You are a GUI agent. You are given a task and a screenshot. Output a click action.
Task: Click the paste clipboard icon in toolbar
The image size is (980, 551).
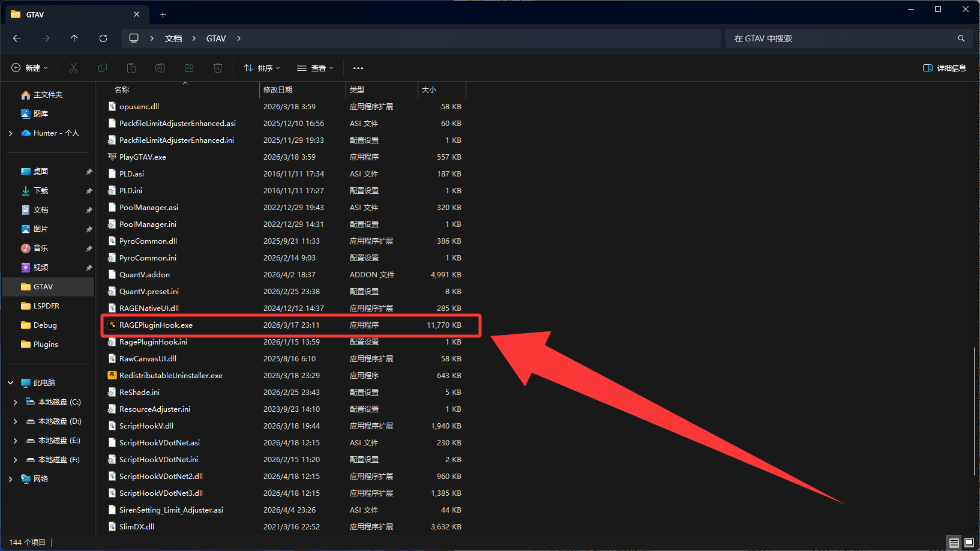coord(131,68)
